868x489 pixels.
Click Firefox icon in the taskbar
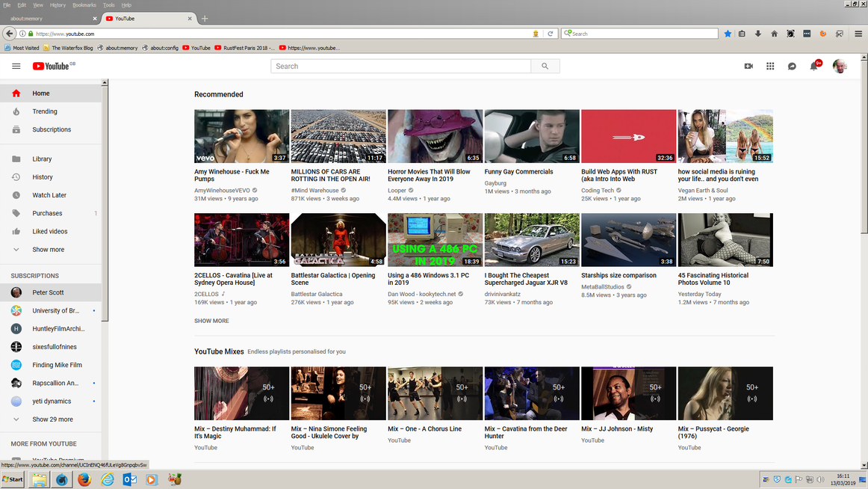click(x=84, y=479)
